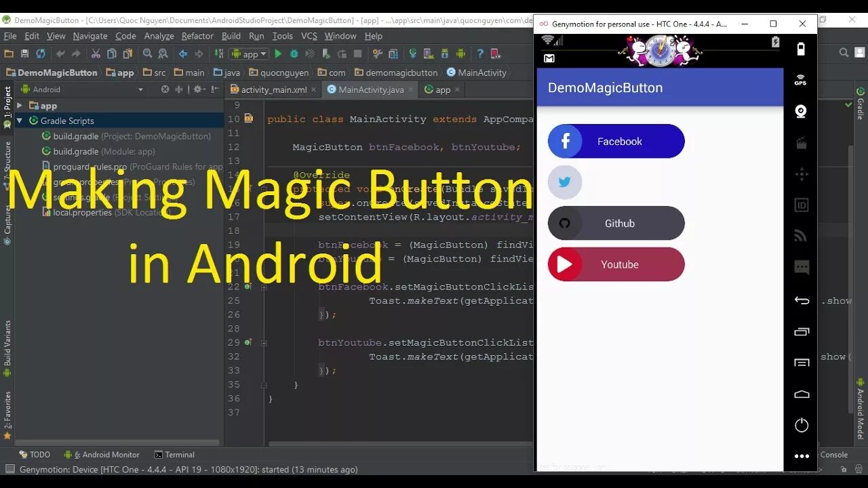
Task: Click Genymotion webcam icon in sidebar
Action: (x=801, y=111)
